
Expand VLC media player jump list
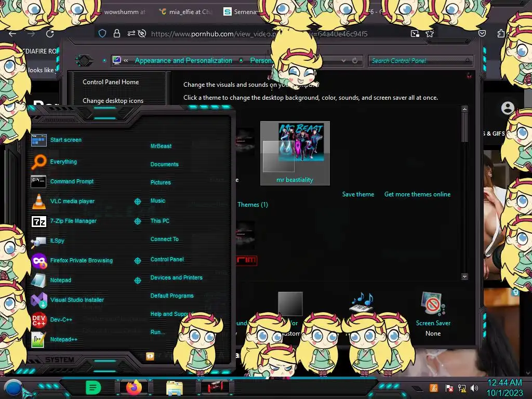[x=137, y=202]
